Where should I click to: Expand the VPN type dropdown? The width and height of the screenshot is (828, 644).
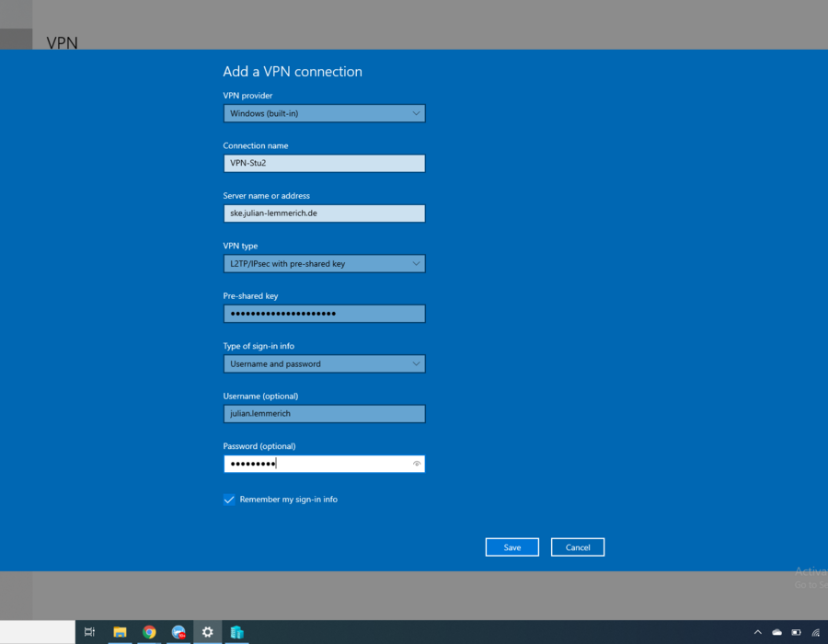click(x=324, y=263)
